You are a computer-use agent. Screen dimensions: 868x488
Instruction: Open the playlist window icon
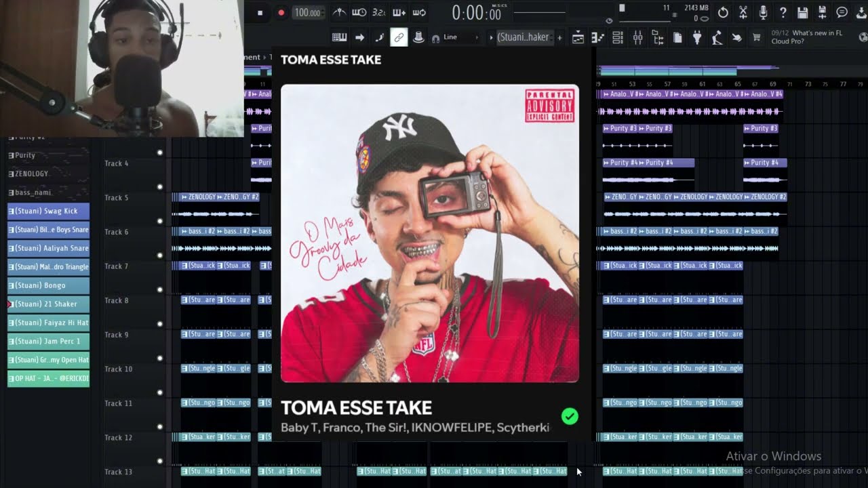point(578,38)
